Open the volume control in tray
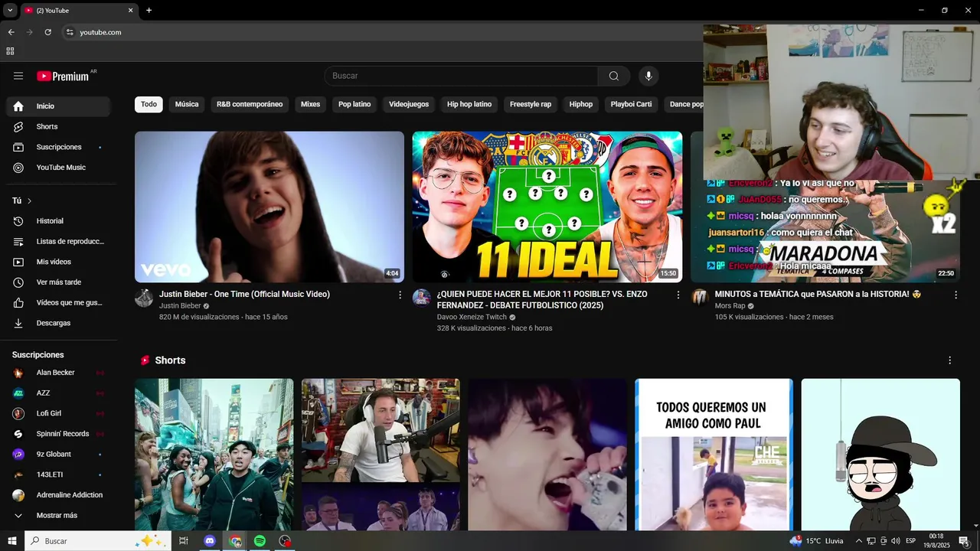This screenshot has width=980, height=551. [x=895, y=541]
